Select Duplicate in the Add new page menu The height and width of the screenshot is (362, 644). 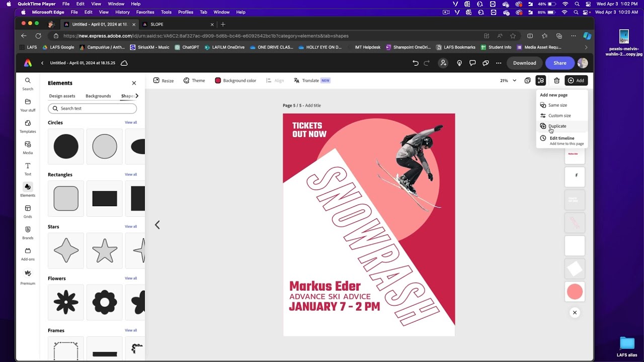[561, 126]
